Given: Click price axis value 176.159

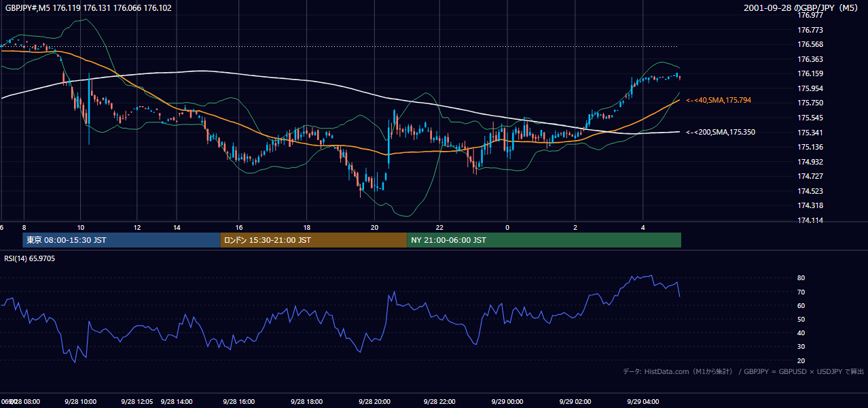Looking at the screenshot, I should coord(811,73).
